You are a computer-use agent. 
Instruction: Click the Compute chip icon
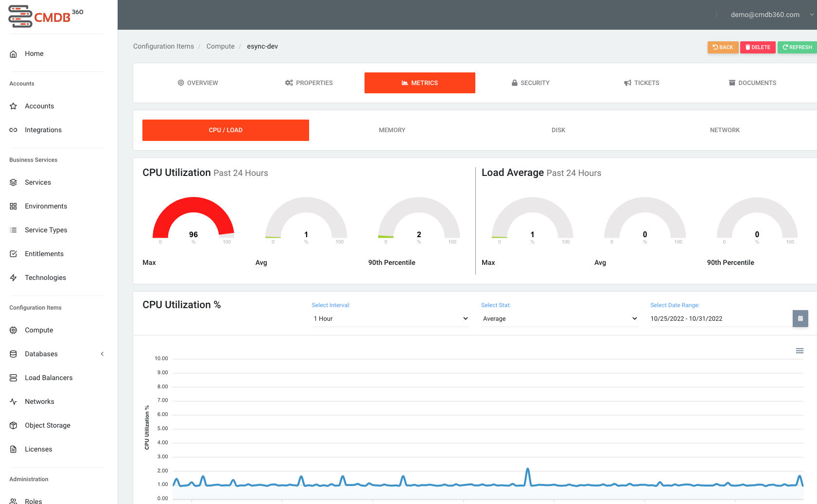tap(14, 330)
